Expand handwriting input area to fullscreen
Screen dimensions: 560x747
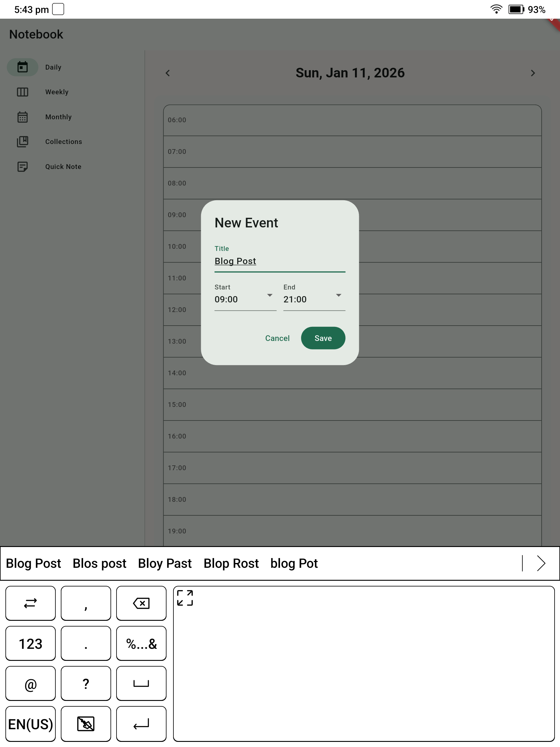click(184, 599)
